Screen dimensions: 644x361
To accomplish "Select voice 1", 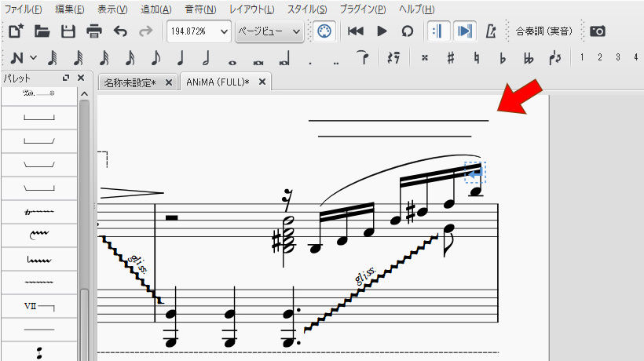I will pyautogui.click(x=582, y=57).
